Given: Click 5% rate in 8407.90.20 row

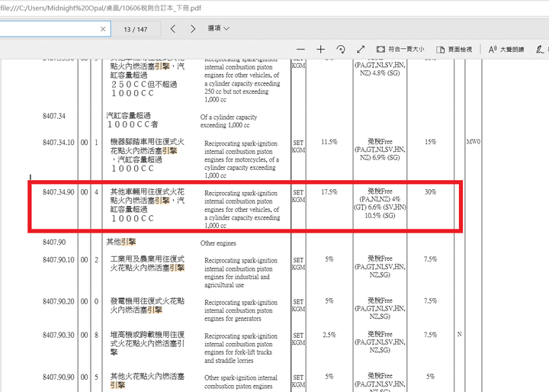Looking at the screenshot, I should [x=329, y=301].
